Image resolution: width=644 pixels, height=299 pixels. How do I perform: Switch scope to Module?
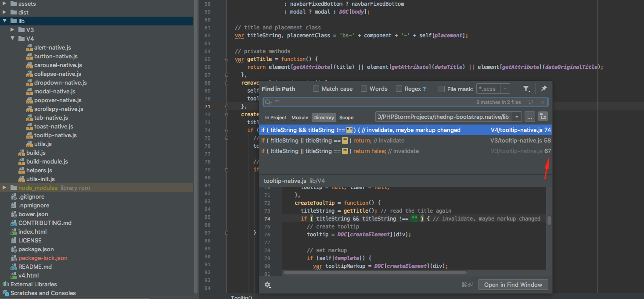point(300,117)
